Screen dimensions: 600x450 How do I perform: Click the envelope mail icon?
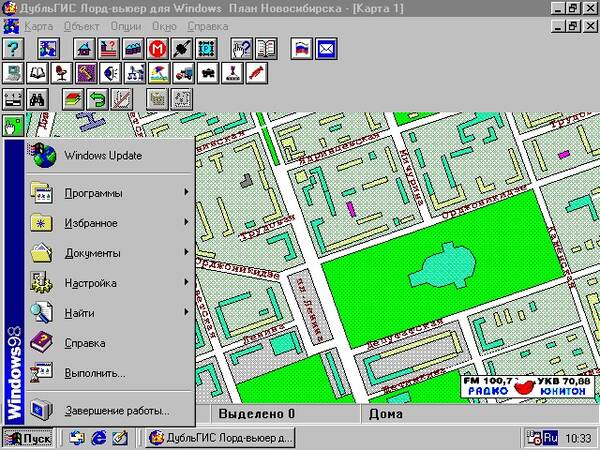pos(326,49)
